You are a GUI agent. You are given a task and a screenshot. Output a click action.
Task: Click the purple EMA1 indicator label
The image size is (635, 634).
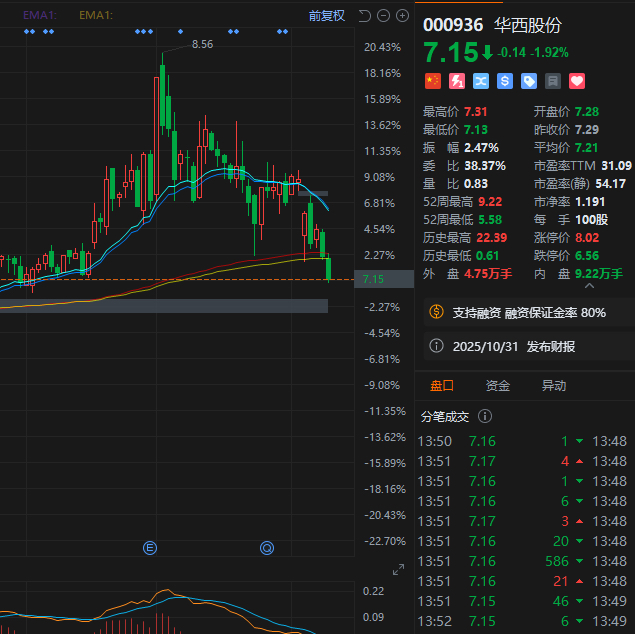[x=40, y=15]
